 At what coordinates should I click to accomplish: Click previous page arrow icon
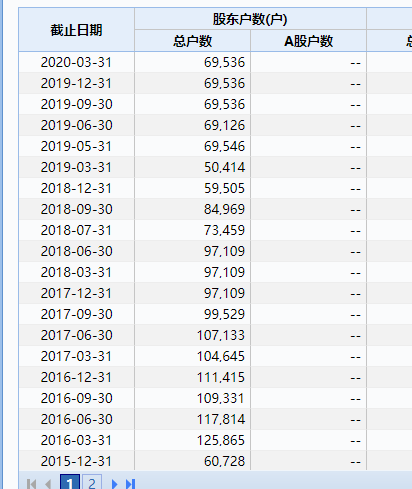tap(48, 484)
